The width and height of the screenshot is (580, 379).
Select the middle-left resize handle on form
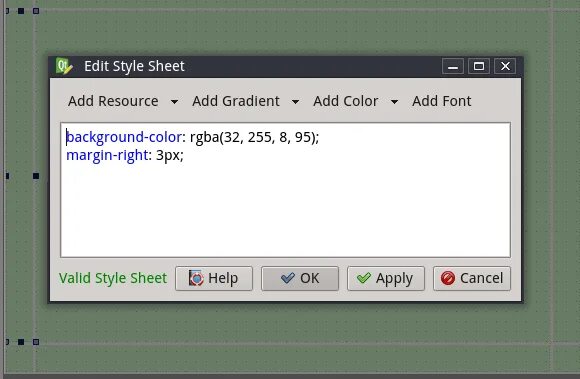pos(36,176)
